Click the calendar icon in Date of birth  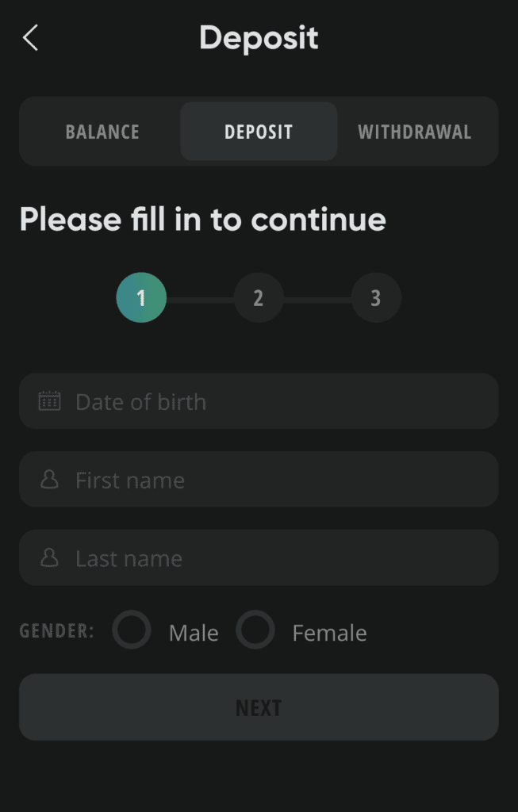click(x=50, y=401)
